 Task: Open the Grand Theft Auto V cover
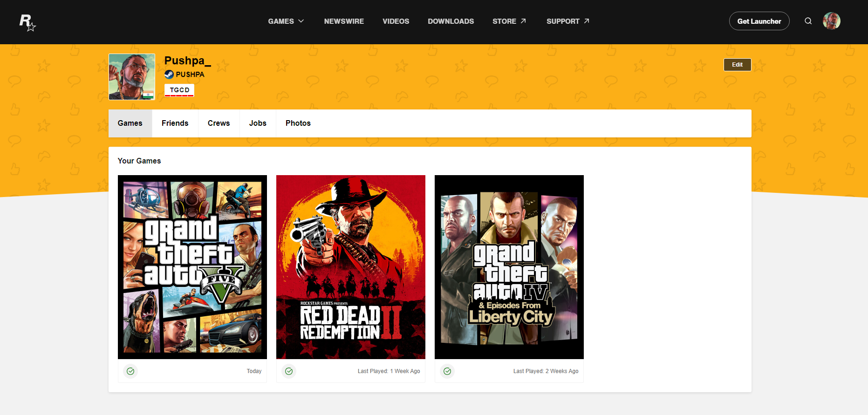coord(192,267)
